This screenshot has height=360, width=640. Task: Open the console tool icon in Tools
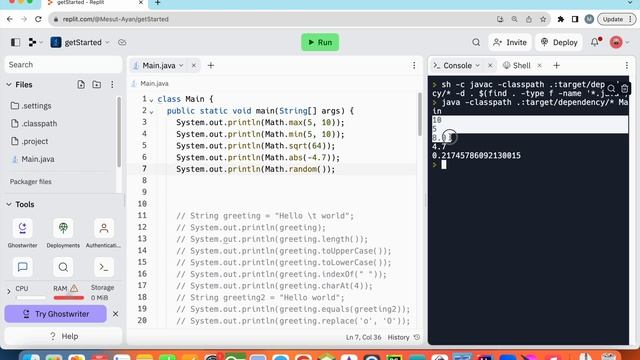[x=104, y=267]
